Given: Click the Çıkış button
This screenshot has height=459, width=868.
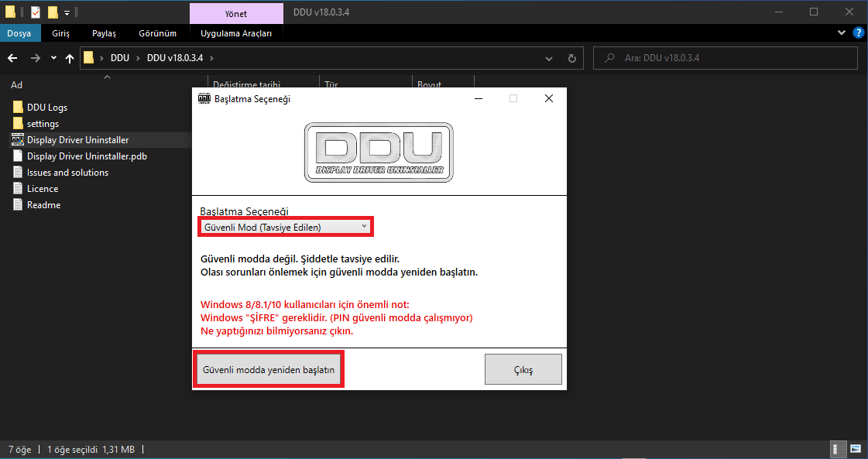Looking at the screenshot, I should click(523, 369).
